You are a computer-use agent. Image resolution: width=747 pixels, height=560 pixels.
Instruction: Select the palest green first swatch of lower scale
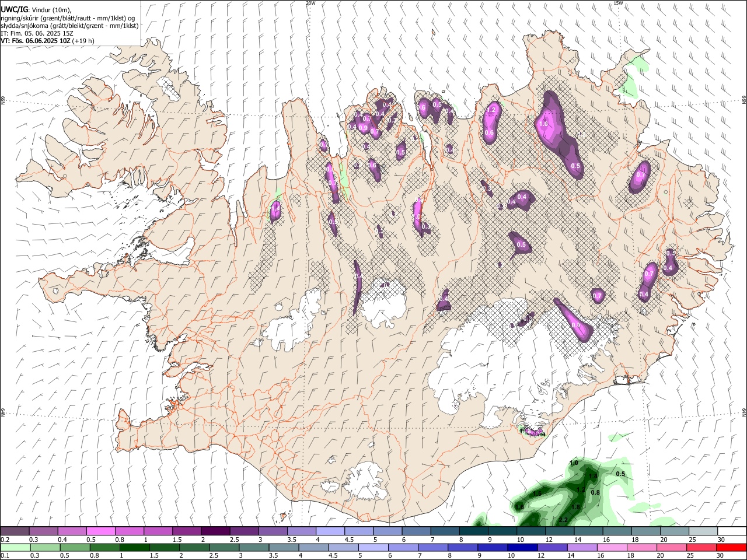tap(15, 547)
